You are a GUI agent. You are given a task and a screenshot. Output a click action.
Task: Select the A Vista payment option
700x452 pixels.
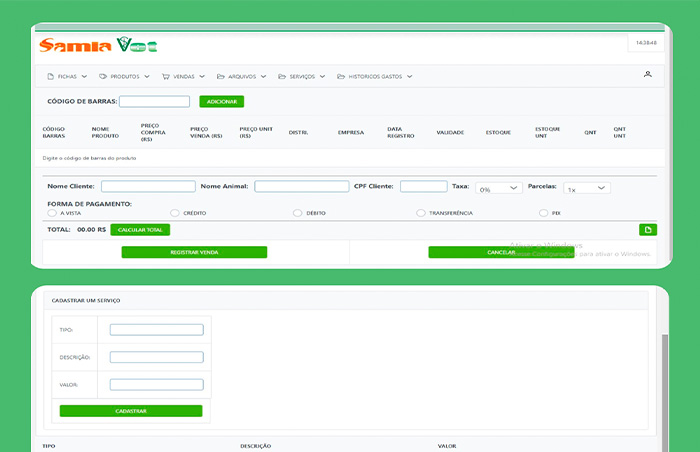point(52,213)
